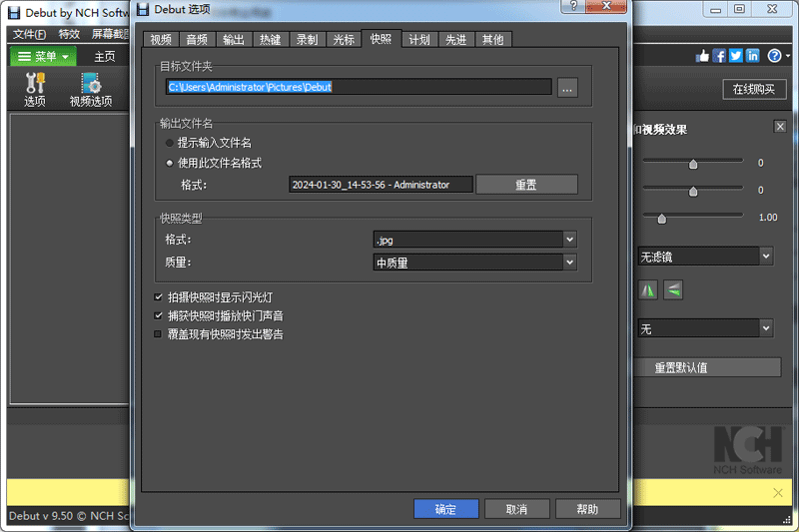Screen dimensions: 799x532
Task: Open the Facebook share icon
Action: tap(719, 56)
